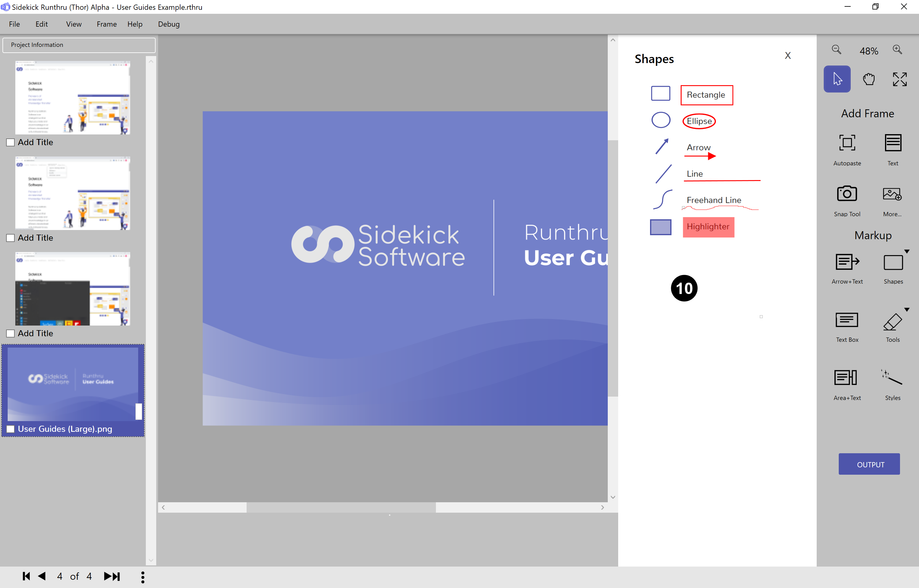Tick the second frame's Add Title checkbox
The width and height of the screenshot is (919, 588).
coord(11,238)
